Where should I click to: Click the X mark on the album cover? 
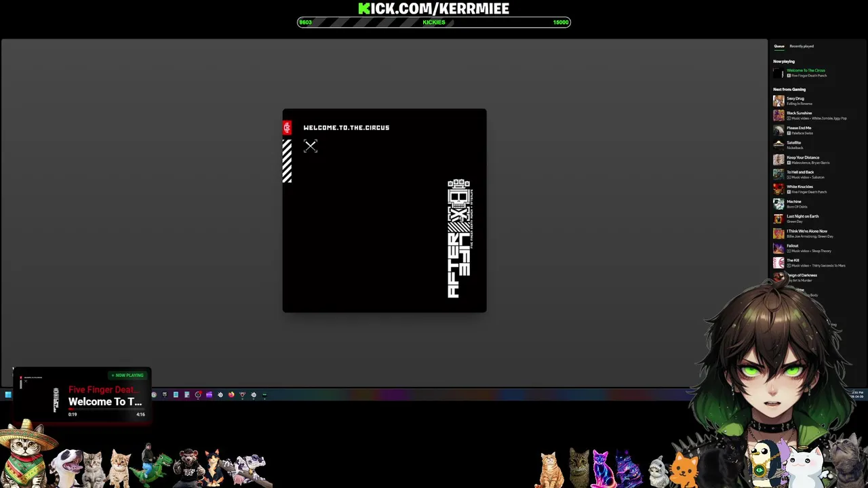311,146
